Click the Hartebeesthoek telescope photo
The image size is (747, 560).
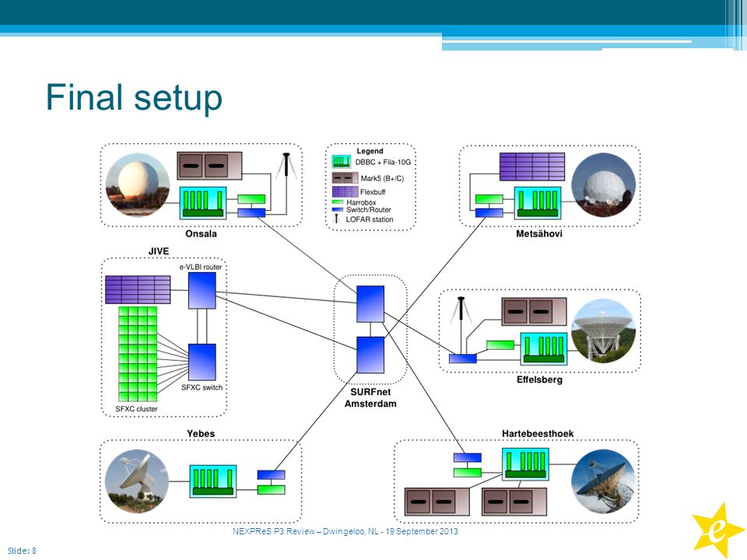pos(604,481)
